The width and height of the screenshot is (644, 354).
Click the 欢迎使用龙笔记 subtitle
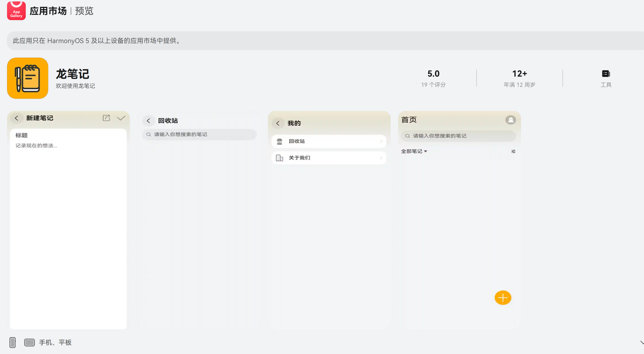pos(75,86)
